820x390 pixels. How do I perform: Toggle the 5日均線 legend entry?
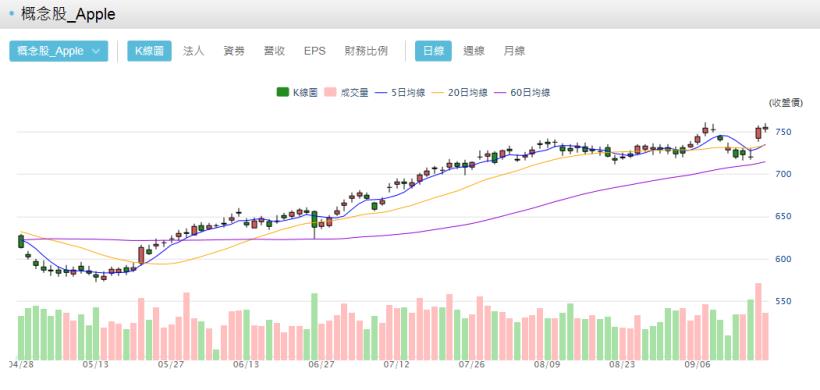click(401, 93)
